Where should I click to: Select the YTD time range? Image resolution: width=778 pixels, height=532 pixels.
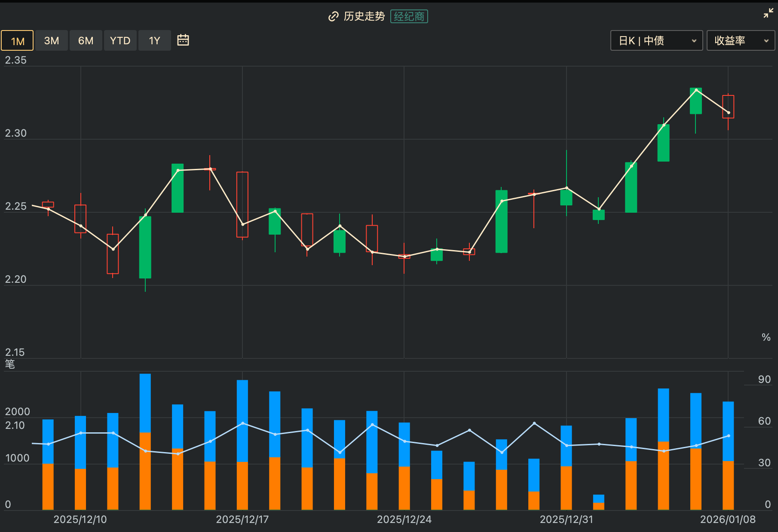(x=120, y=41)
